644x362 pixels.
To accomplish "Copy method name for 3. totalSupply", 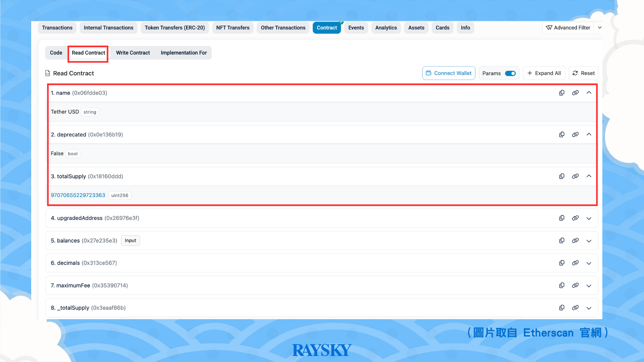I will (562, 176).
